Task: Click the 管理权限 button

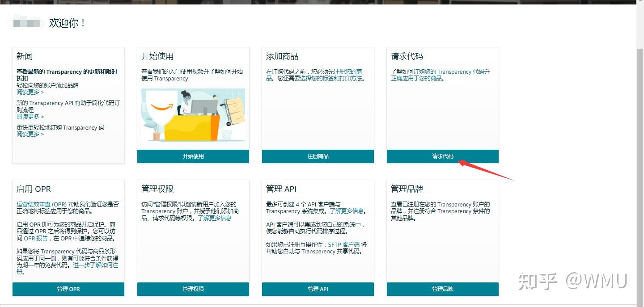Action: pos(193,289)
